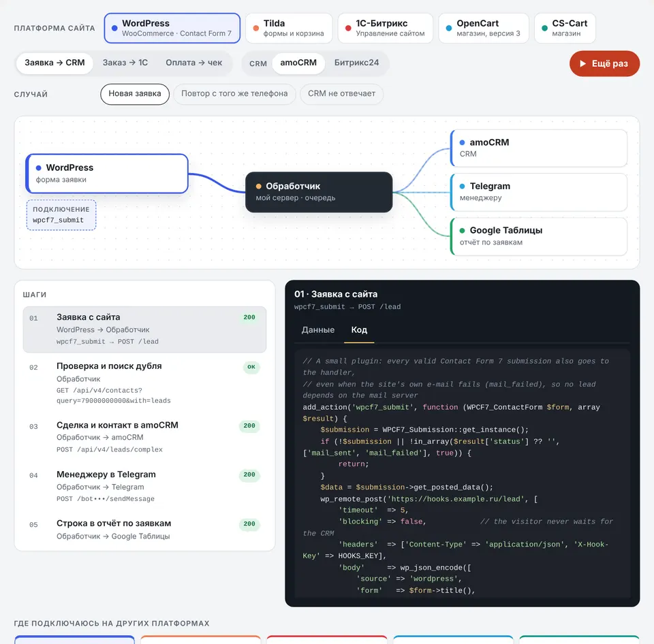Click the Подключение wpcf7_submit badge
This screenshot has width=654, height=644.
coord(61,214)
